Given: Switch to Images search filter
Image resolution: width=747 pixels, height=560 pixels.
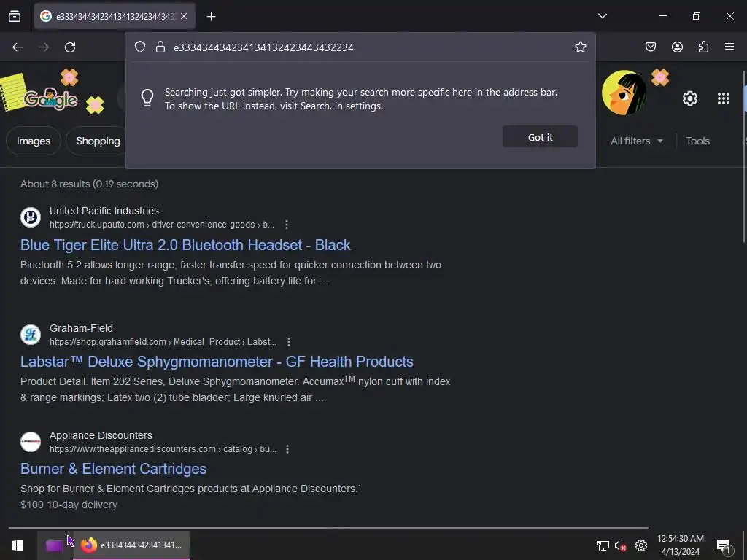Looking at the screenshot, I should click(x=34, y=141).
